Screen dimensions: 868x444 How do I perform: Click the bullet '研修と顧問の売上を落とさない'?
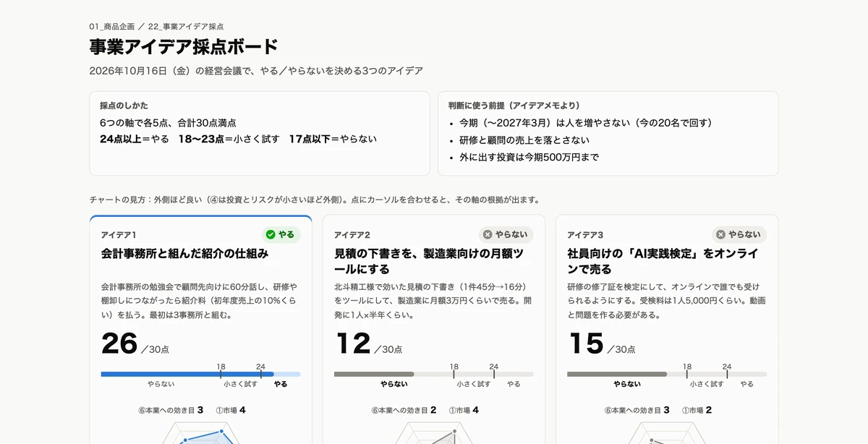click(524, 140)
